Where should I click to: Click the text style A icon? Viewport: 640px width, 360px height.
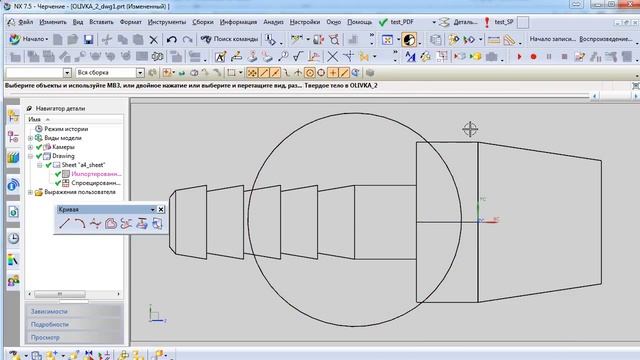[x=410, y=56]
